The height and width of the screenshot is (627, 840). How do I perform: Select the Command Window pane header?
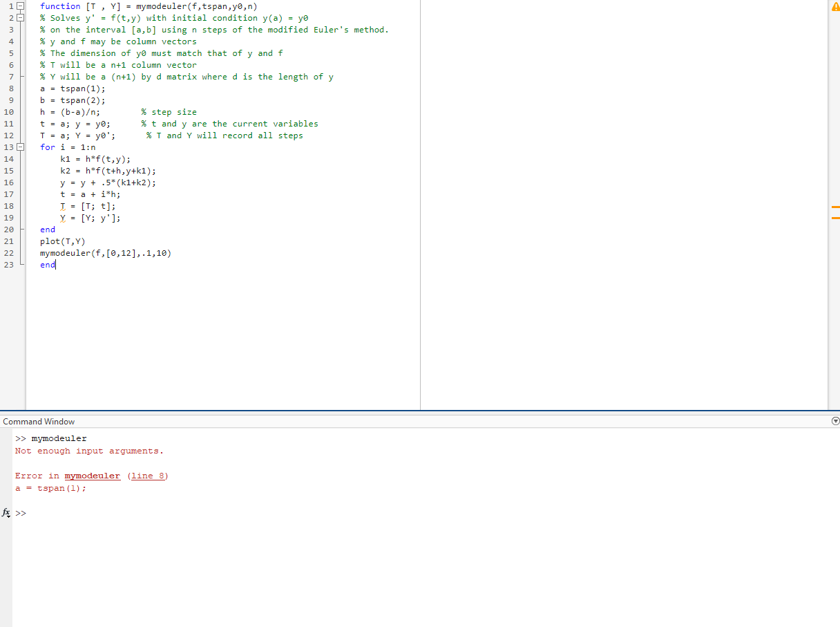point(39,421)
